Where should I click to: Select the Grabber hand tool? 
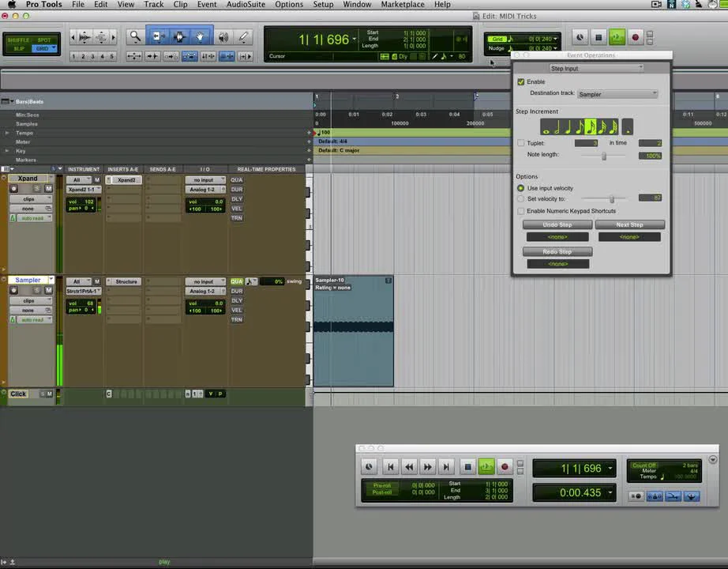click(x=200, y=37)
